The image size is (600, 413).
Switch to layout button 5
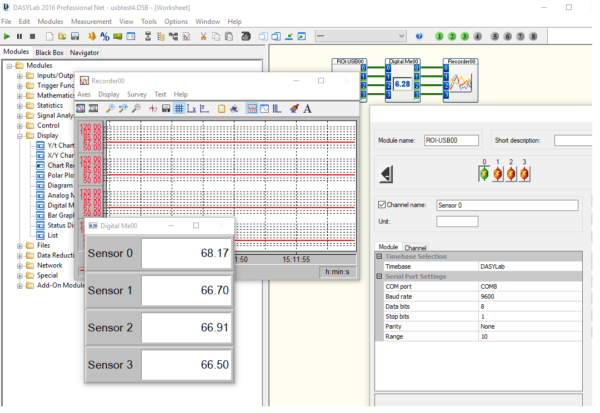click(495, 36)
